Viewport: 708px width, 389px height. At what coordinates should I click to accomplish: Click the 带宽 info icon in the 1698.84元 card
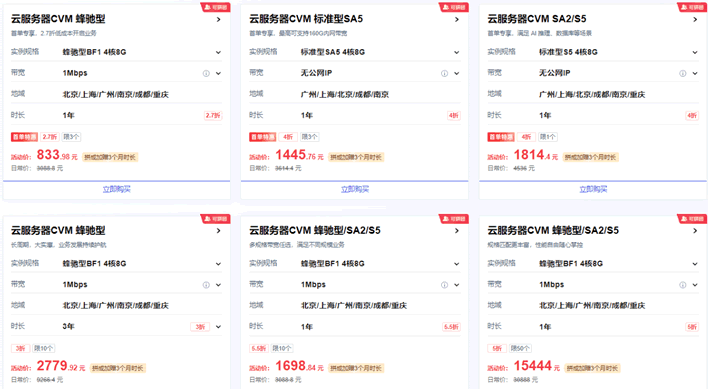coord(444,285)
